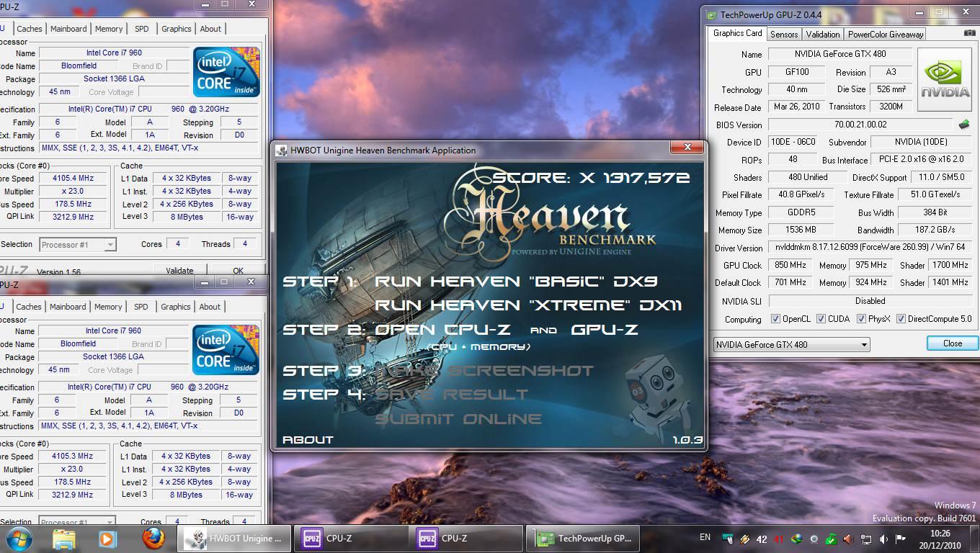
Task: Toggle the DirectCompute 5.0 checkbox
Action: [901, 319]
